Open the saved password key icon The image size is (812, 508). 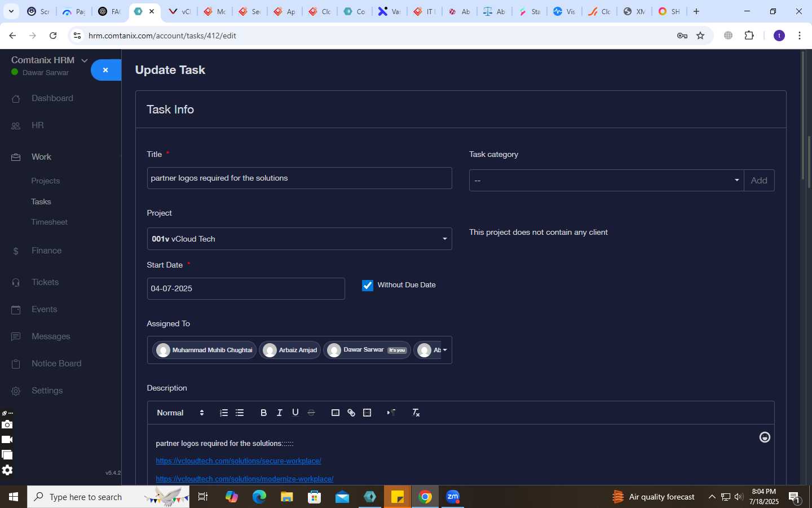click(682, 36)
